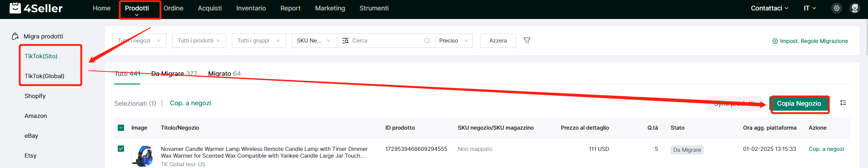
Task: Select TikTok(Sito) in the sidebar
Action: [x=41, y=56]
